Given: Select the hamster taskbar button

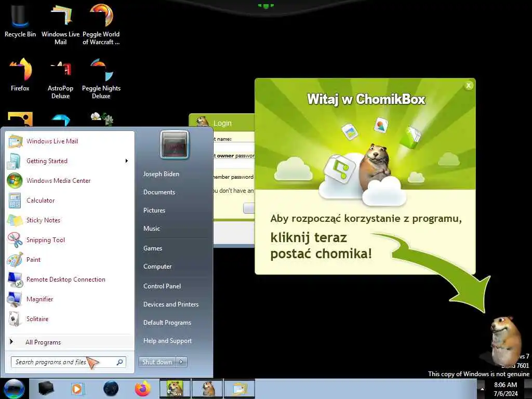Looking at the screenshot, I should tap(207, 389).
